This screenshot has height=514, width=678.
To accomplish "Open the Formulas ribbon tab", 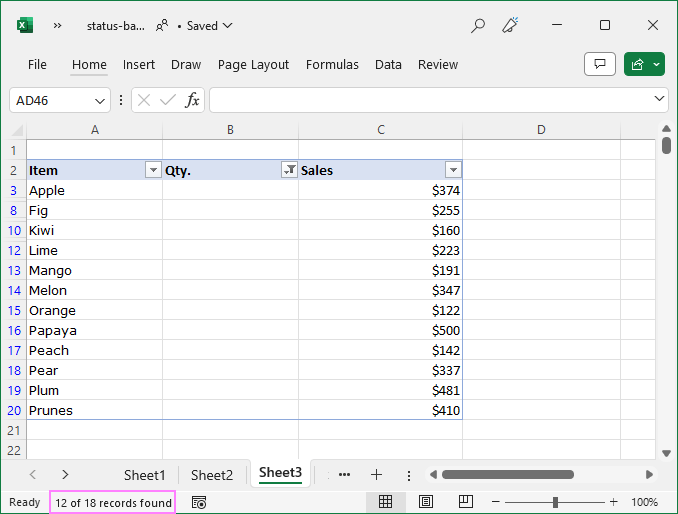I will click(x=332, y=65).
